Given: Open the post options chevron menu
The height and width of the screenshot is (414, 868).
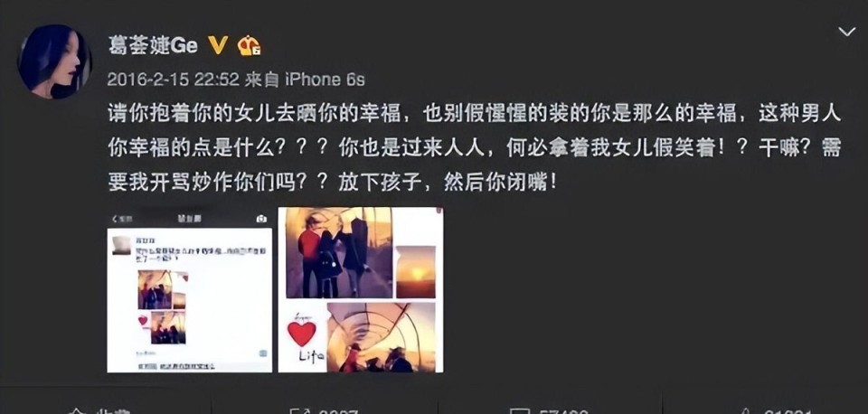Looking at the screenshot, I should click(846, 33).
